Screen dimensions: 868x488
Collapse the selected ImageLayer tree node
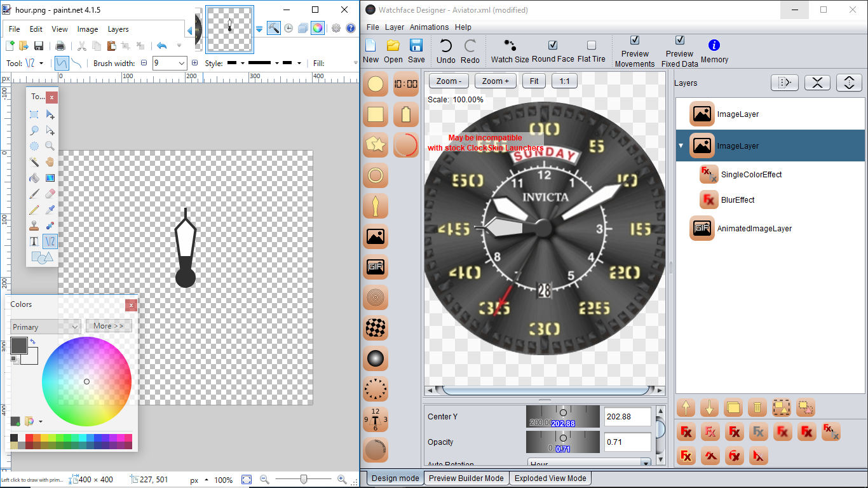(x=681, y=146)
